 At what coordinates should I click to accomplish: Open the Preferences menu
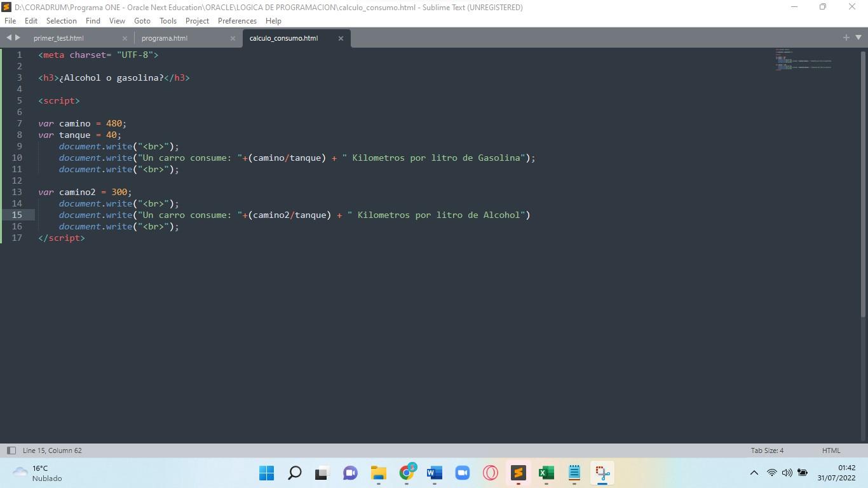pos(237,20)
